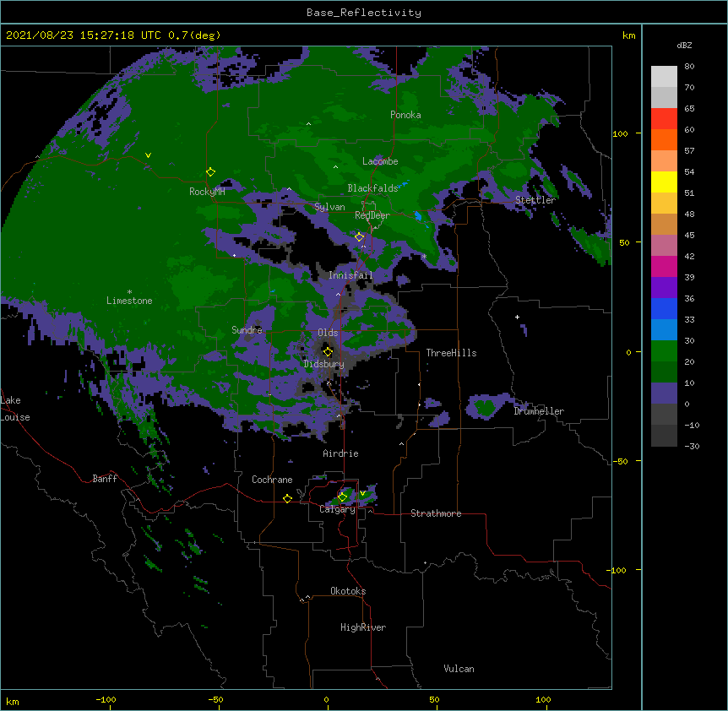Viewport: 728px width, 711px height.
Task: Click the yellow V marker northwest of RockyMH
Action: [x=148, y=155]
